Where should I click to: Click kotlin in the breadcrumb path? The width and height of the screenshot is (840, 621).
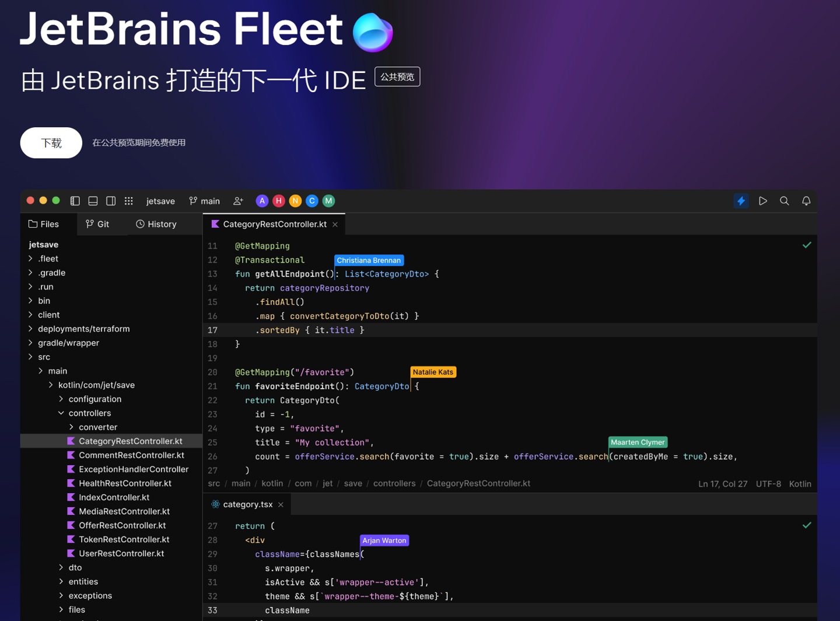click(272, 483)
